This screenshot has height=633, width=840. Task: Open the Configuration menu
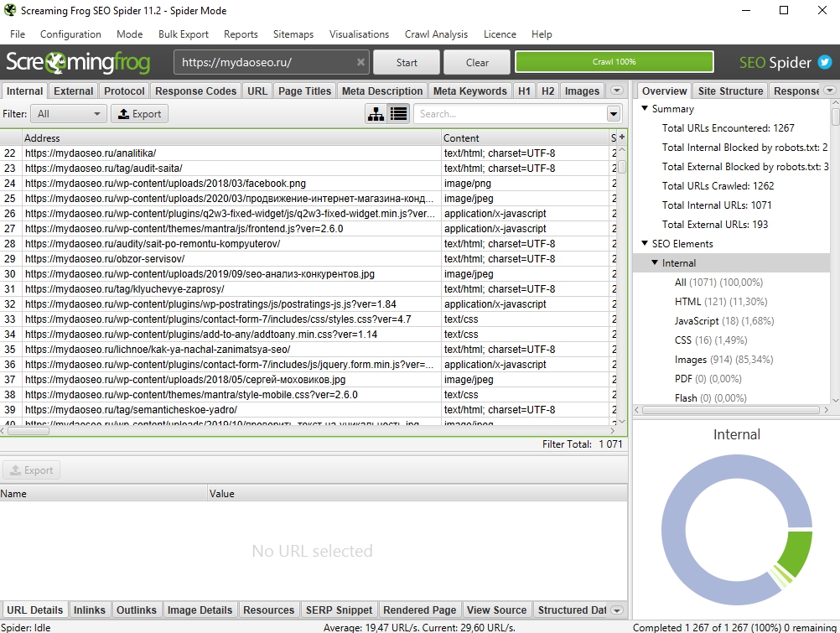(x=70, y=34)
